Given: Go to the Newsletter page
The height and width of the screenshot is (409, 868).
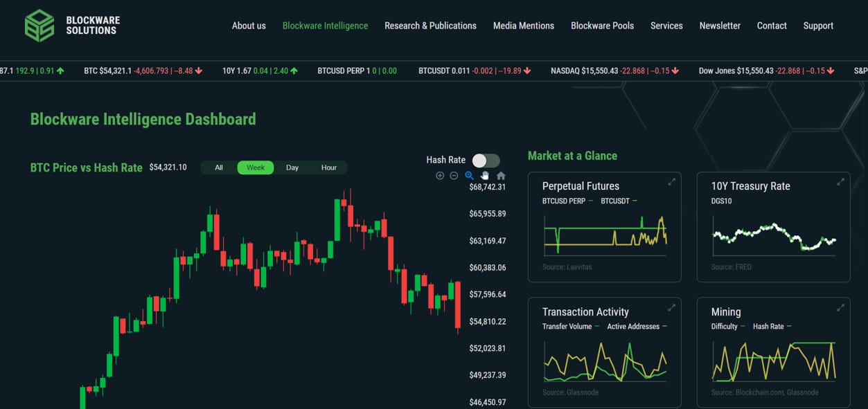Looking at the screenshot, I should coord(720,26).
